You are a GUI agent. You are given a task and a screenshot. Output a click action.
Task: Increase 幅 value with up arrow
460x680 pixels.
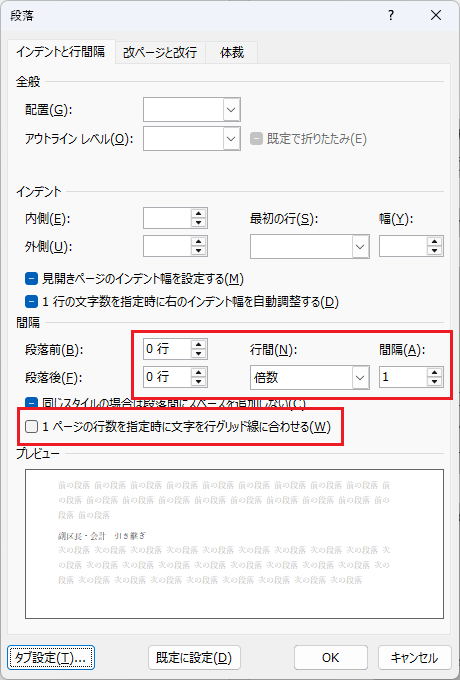click(x=434, y=242)
